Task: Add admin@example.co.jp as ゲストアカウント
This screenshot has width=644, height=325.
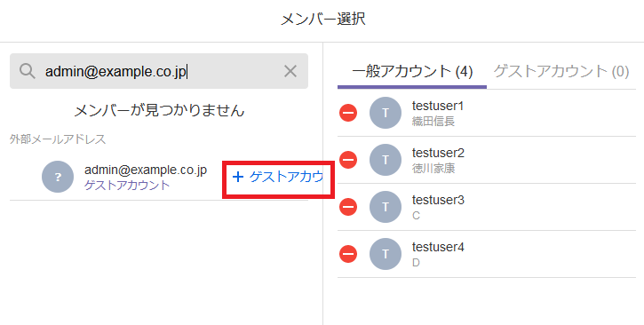Action: tap(278, 177)
